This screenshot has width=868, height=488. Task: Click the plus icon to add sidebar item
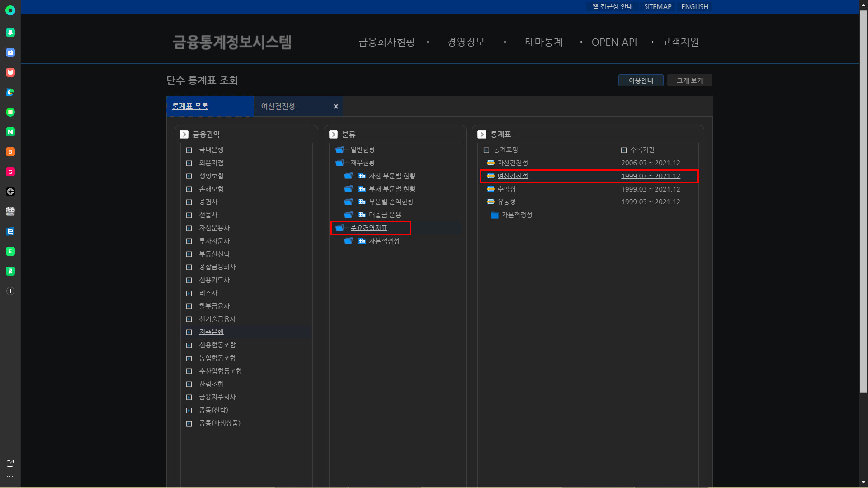click(10, 291)
